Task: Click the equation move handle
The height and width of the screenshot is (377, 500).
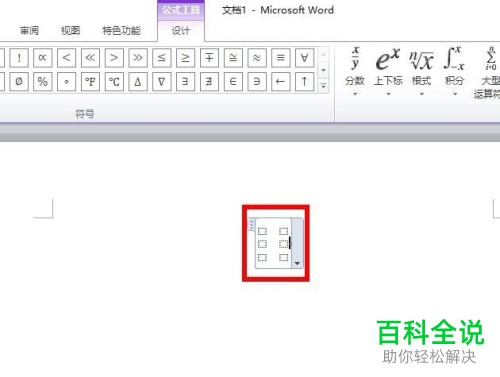Action: 252,224
